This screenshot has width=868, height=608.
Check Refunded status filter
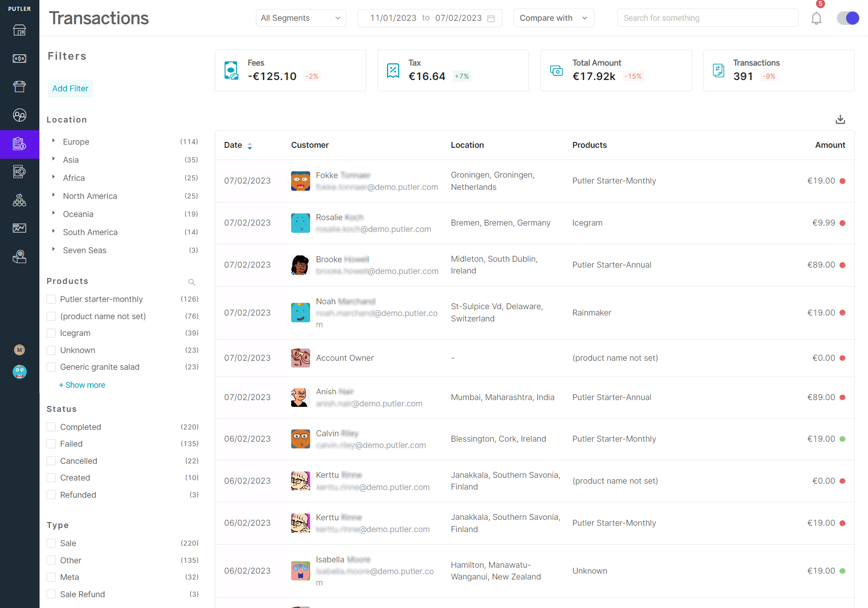(51, 495)
